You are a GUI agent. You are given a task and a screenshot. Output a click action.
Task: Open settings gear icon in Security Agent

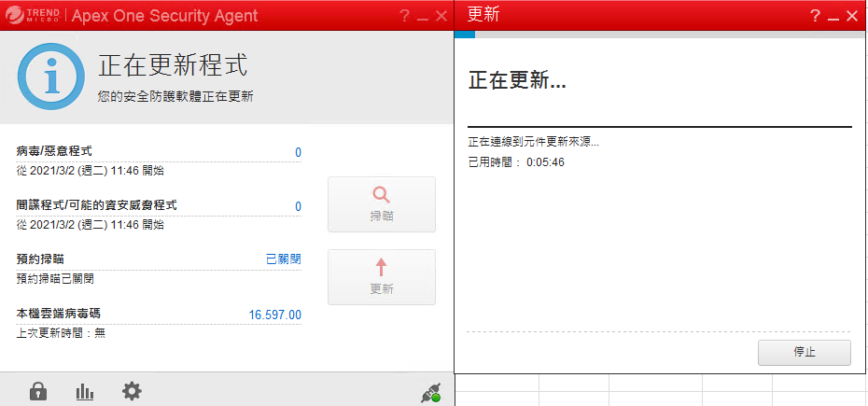click(132, 392)
